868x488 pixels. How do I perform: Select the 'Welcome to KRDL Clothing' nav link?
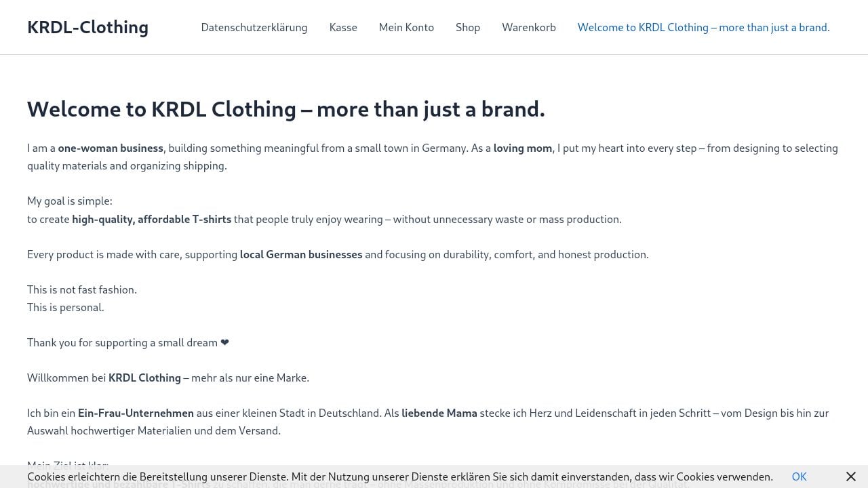pos(704,27)
